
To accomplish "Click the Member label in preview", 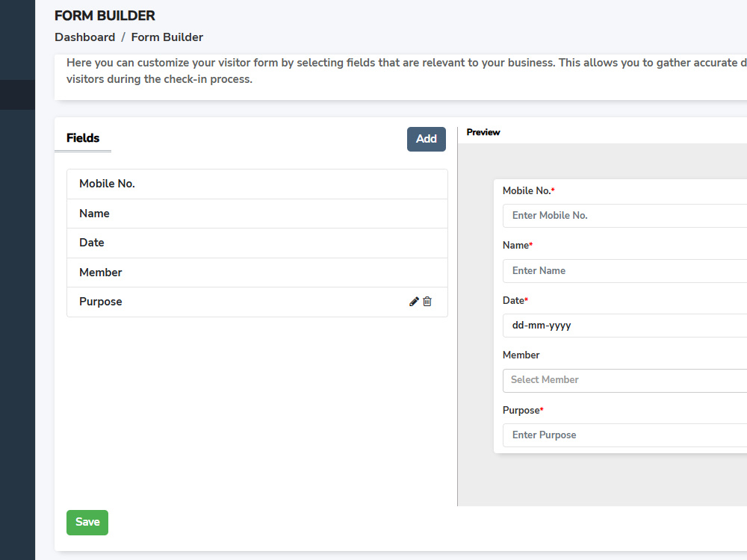I will point(521,355).
